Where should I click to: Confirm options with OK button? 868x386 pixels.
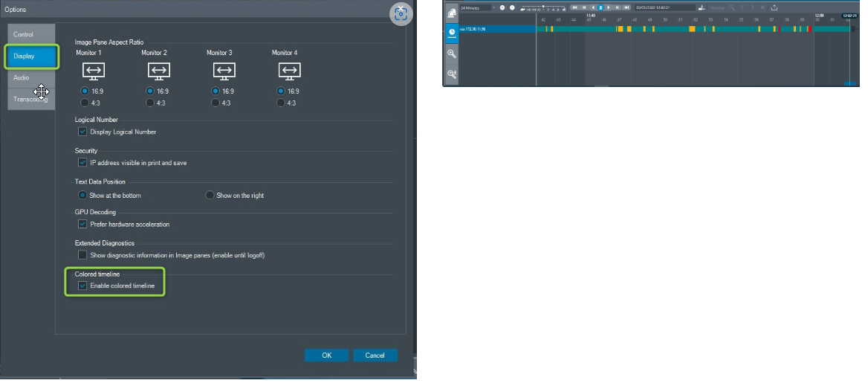click(326, 355)
